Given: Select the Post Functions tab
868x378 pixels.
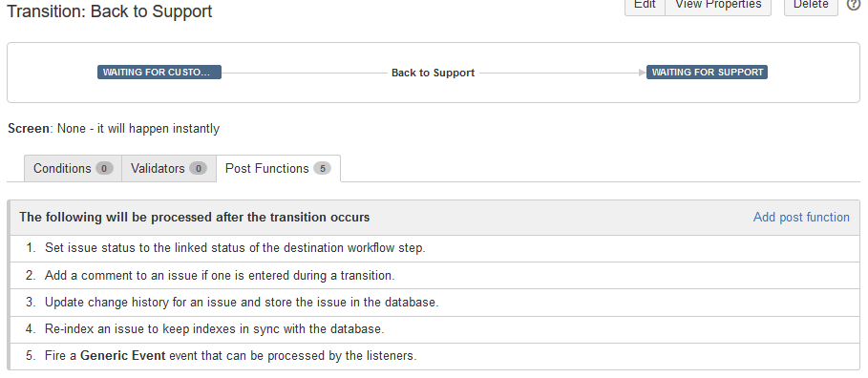Looking at the screenshot, I should click(278, 168).
